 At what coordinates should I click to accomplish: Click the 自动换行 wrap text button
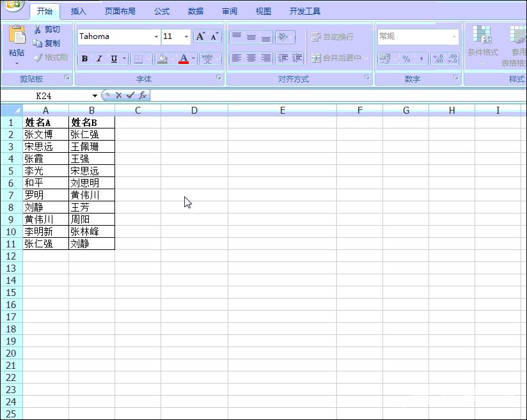[x=333, y=37]
